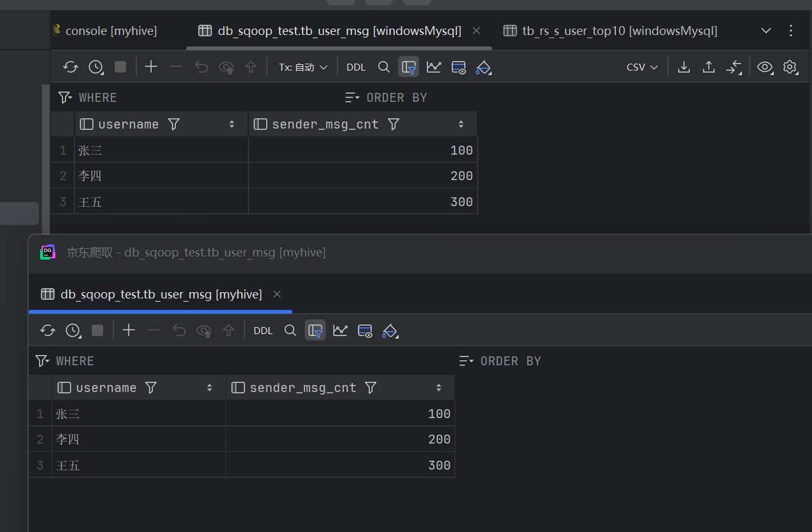Click delete row minus in myhive window

[153, 330]
